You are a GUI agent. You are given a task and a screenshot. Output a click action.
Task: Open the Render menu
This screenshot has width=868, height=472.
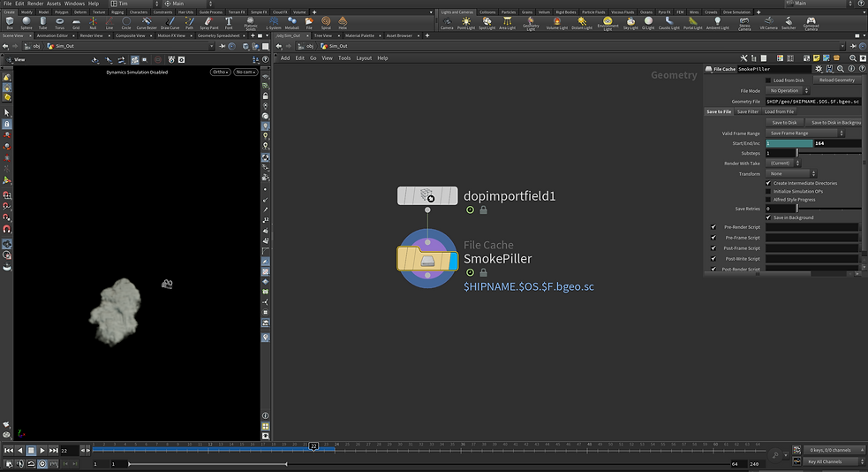tap(35, 4)
